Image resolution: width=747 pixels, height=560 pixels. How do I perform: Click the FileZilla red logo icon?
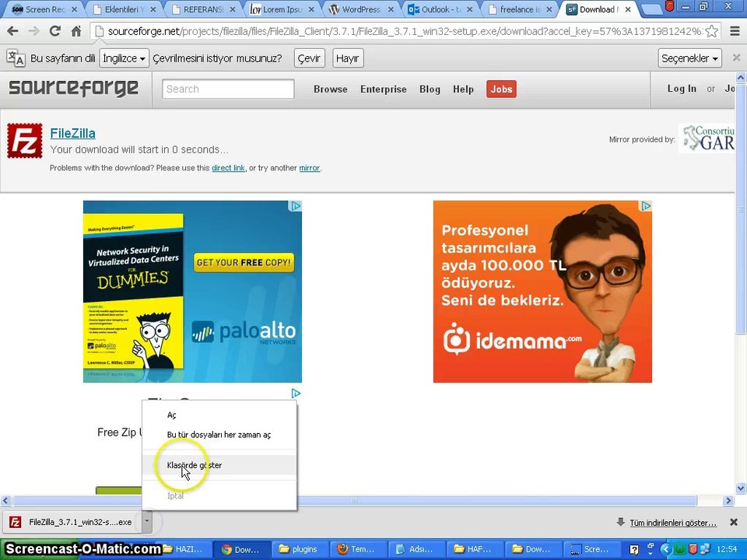coord(25,141)
